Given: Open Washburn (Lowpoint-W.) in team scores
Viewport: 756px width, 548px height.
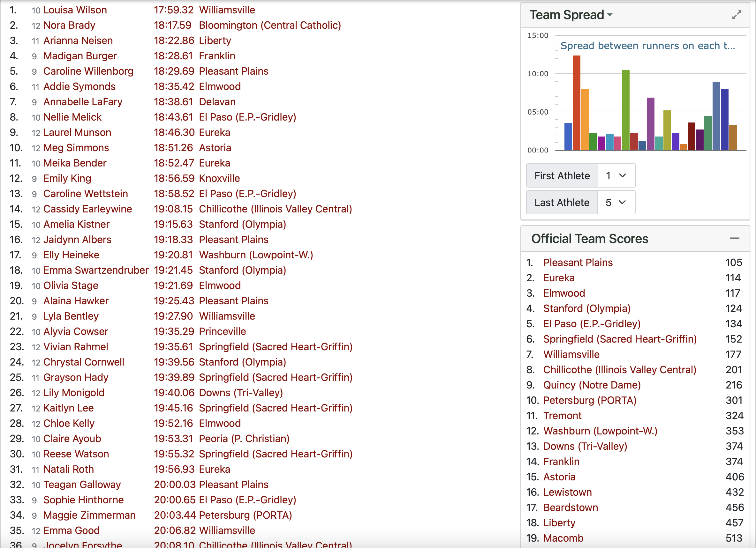Looking at the screenshot, I should pyautogui.click(x=600, y=431).
